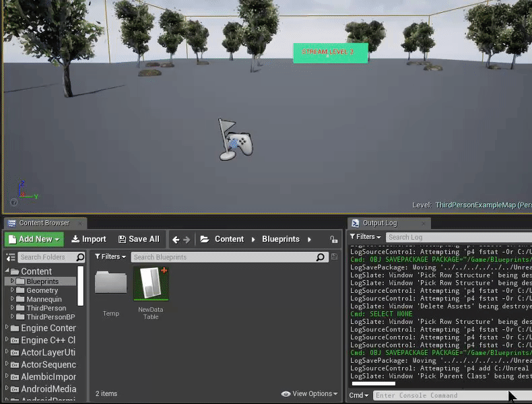Select Engine C++ Classes tree item
This screenshot has height=404, width=532.
[48, 340]
